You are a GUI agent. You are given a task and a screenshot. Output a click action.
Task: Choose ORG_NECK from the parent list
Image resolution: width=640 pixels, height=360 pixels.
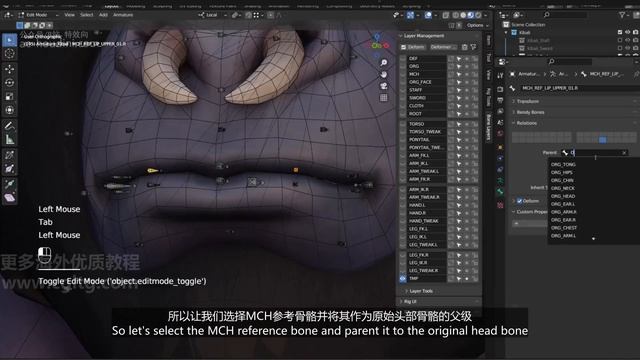[x=562, y=188]
